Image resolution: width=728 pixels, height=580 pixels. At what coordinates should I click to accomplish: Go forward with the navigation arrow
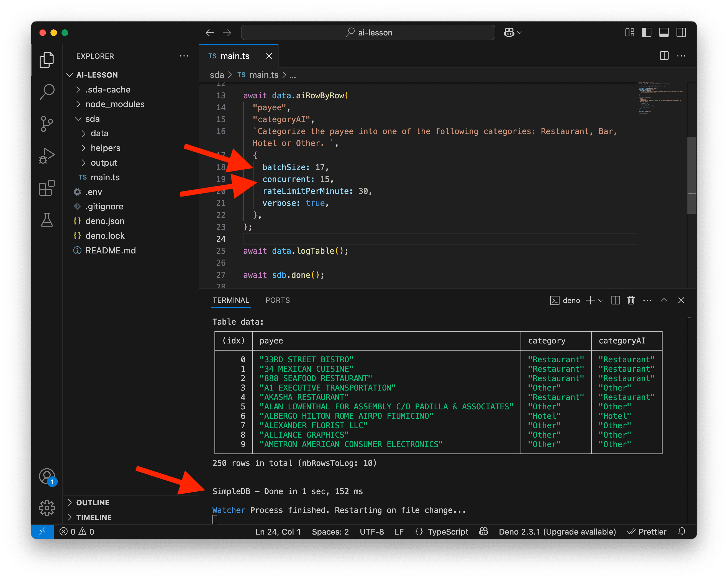(227, 33)
